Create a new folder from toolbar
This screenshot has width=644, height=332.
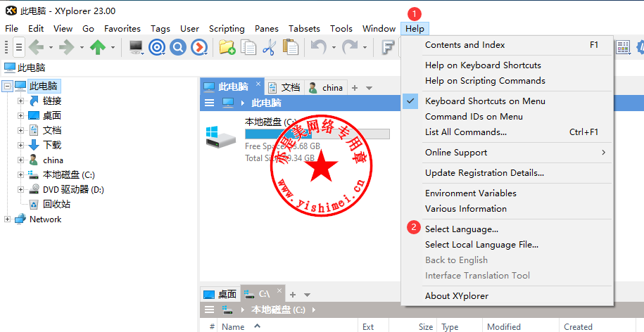(227, 47)
